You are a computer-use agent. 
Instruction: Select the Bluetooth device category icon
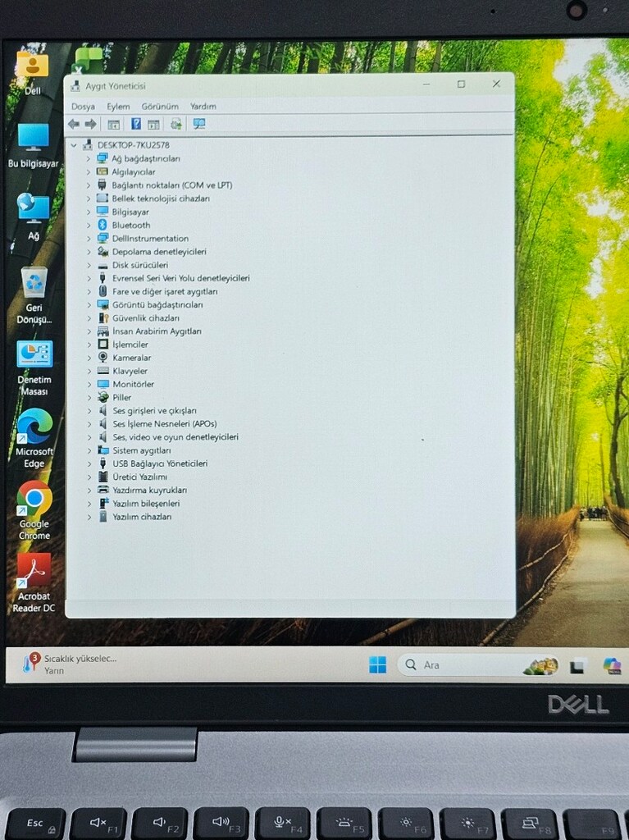[x=103, y=225]
